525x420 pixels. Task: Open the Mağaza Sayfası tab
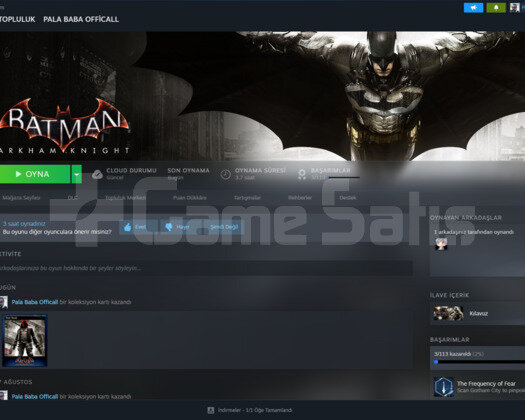tap(21, 198)
